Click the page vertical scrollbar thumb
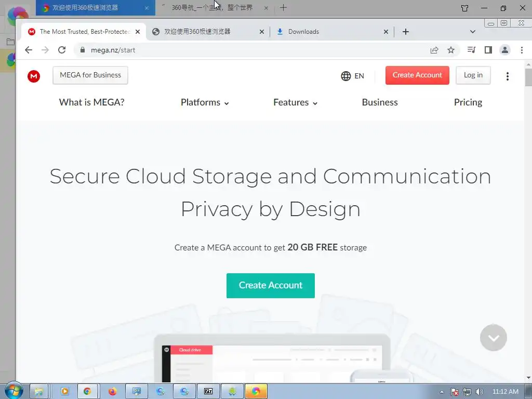Viewport: 532px width, 399px height. coord(528,77)
